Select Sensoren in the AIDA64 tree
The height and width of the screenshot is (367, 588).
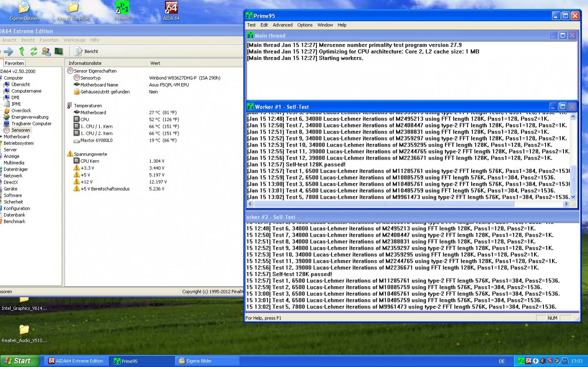(x=20, y=130)
